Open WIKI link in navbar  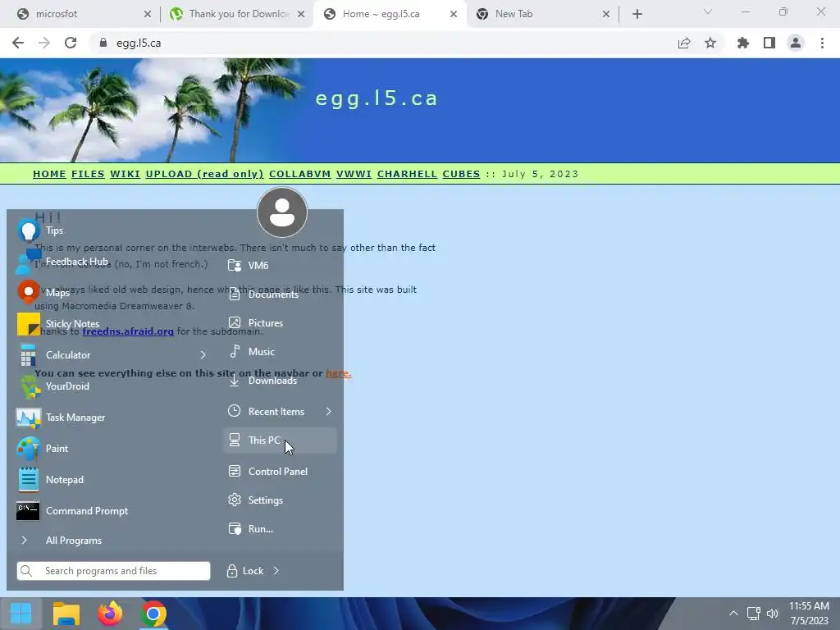pos(125,174)
